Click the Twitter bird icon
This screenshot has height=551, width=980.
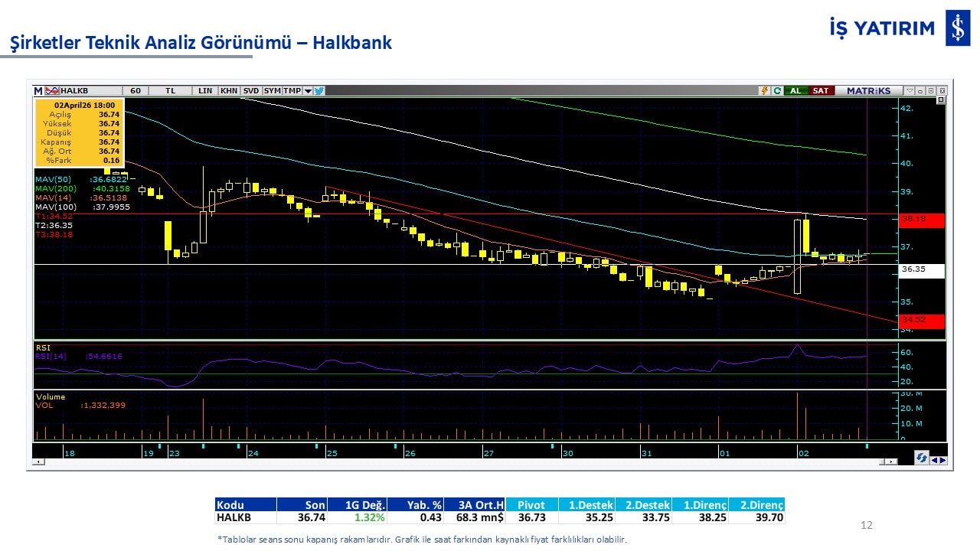tap(320, 90)
